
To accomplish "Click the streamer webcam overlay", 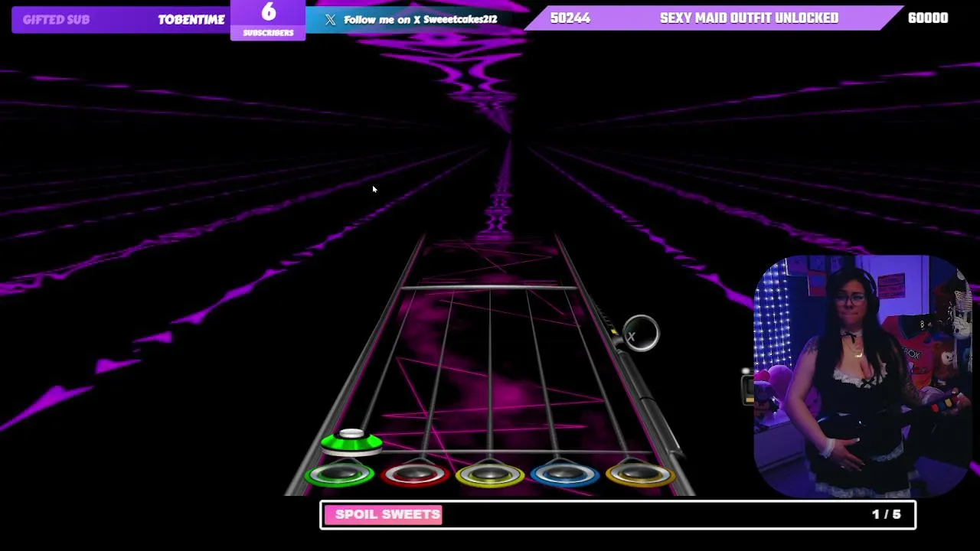I will (x=863, y=377).
